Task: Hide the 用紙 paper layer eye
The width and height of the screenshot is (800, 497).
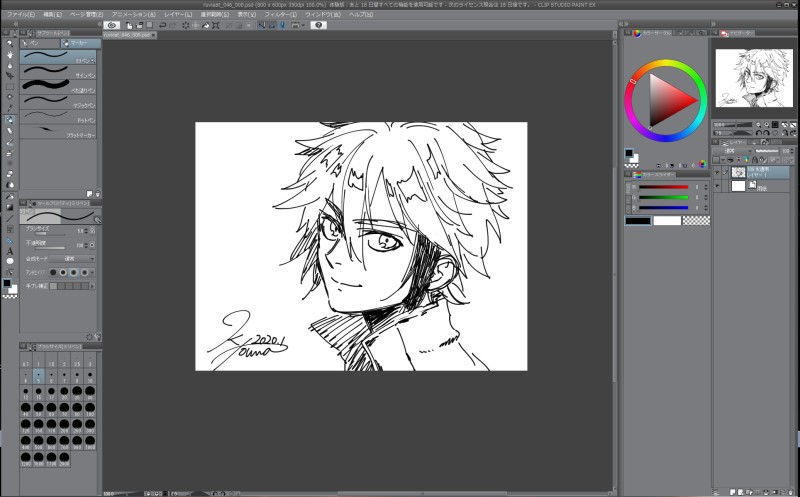Action: pyautogui.click(x=717, y=186)
